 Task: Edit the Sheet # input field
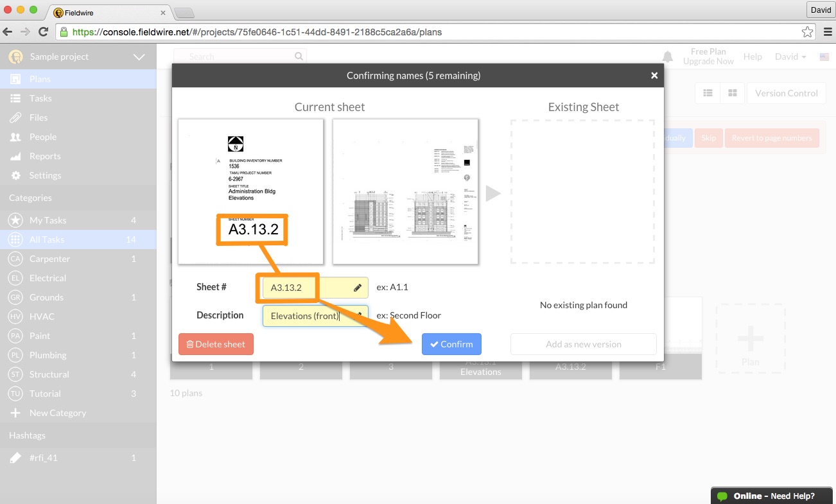point(315,288)
